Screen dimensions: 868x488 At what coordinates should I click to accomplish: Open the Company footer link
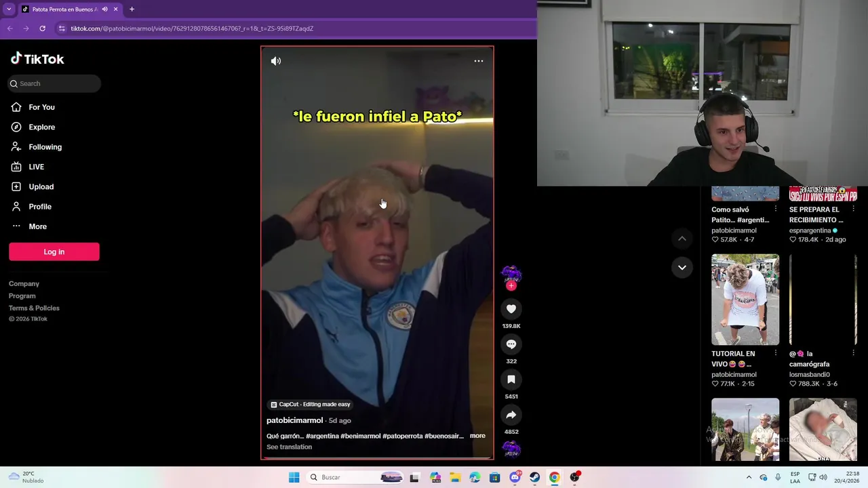click(x=24, y=284)
